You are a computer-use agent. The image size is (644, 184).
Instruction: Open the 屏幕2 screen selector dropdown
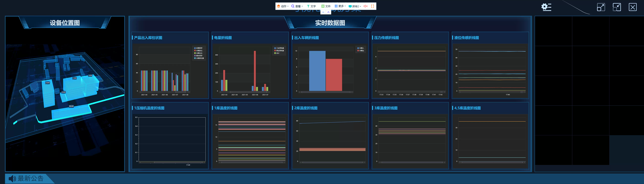click(x=355, y=6)
